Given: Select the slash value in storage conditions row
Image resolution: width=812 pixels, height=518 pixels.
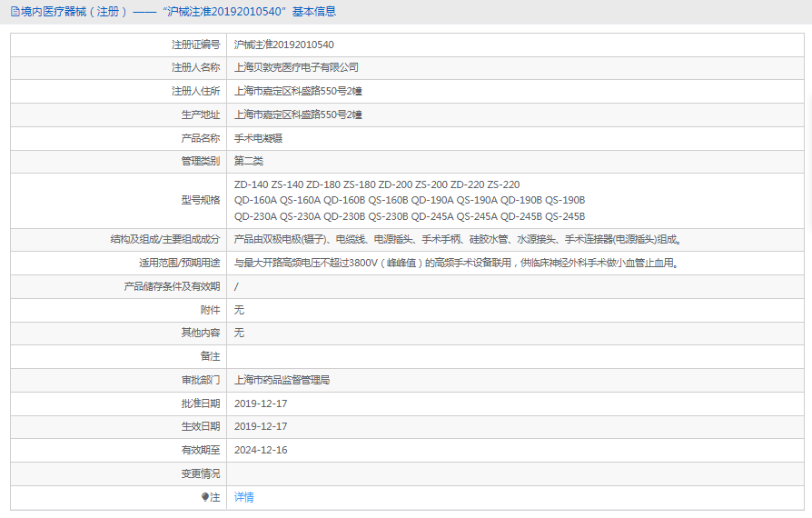Looking at the screenshot, I should click(x=236, y=286).
